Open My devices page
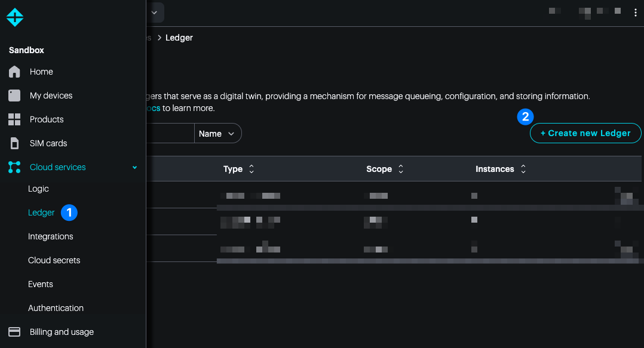This screenshot has height=348, width=644. point(51,96)
